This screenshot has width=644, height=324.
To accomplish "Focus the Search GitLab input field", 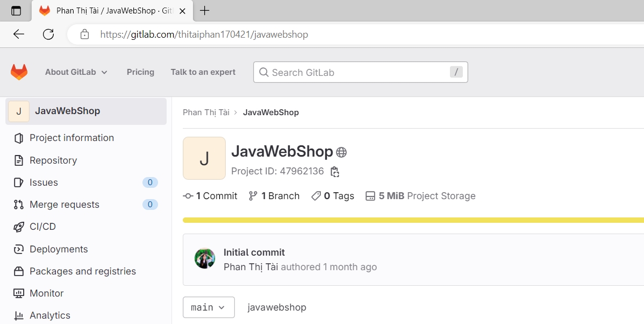I will pyautogui.click(x=360, y=72).
